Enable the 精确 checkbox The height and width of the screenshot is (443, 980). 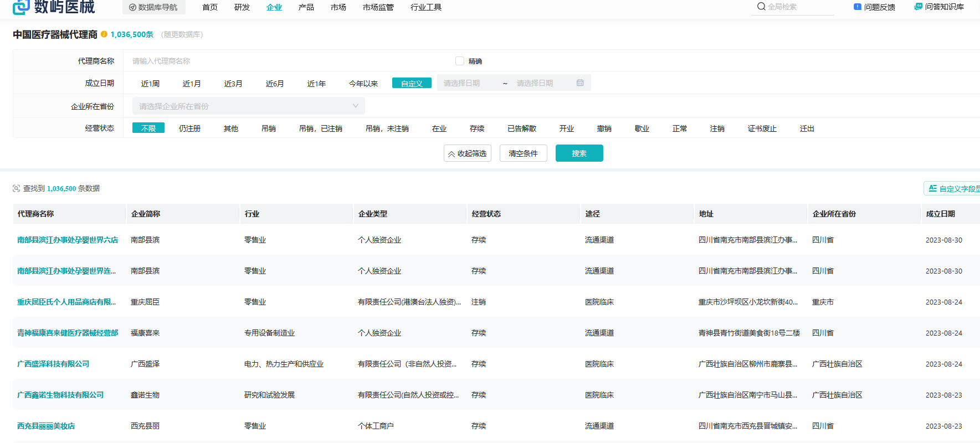pos(459,61)
